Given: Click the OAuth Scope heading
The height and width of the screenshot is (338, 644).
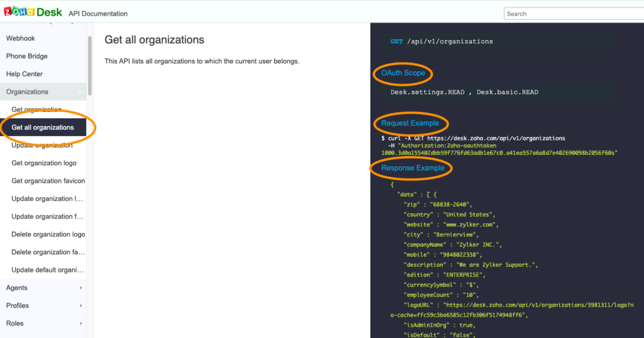Looking at the screenshot, I should pos(403,73).
